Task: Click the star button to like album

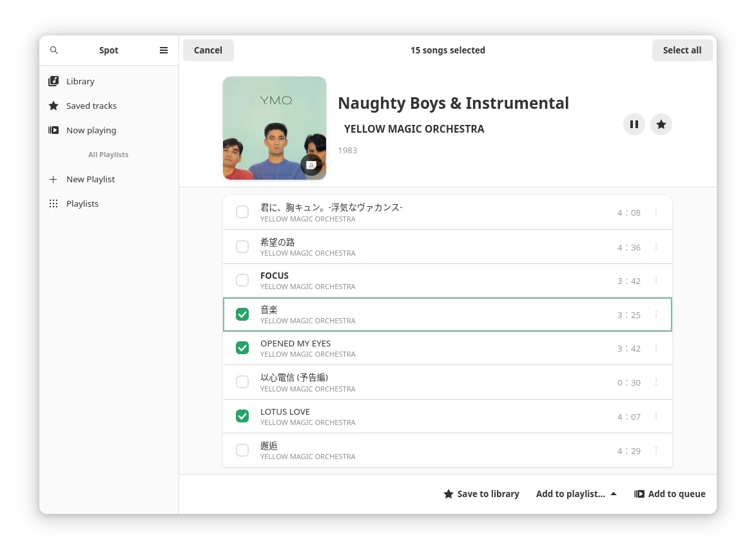Action: pyautogui.click(x=661, y=124)
